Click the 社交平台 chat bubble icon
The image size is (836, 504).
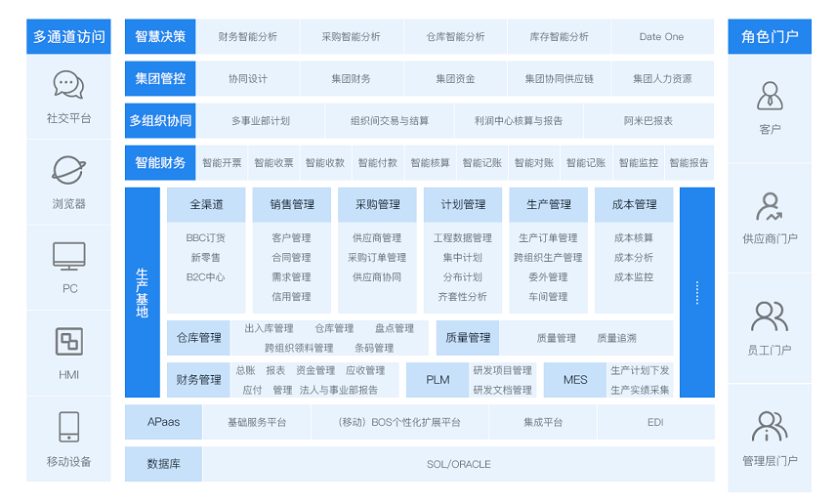[x=68, y=85]
